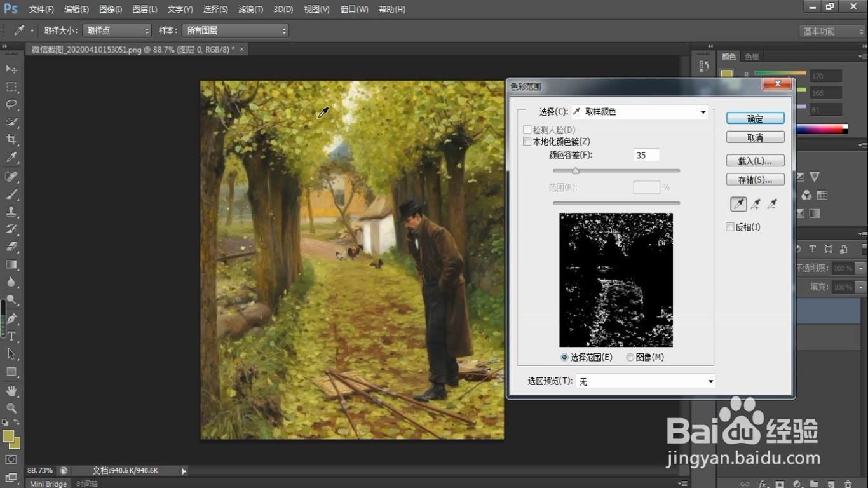Open the 滤镜 menu
This screenshot has width=868, height=488.
[x=250, y=10]
